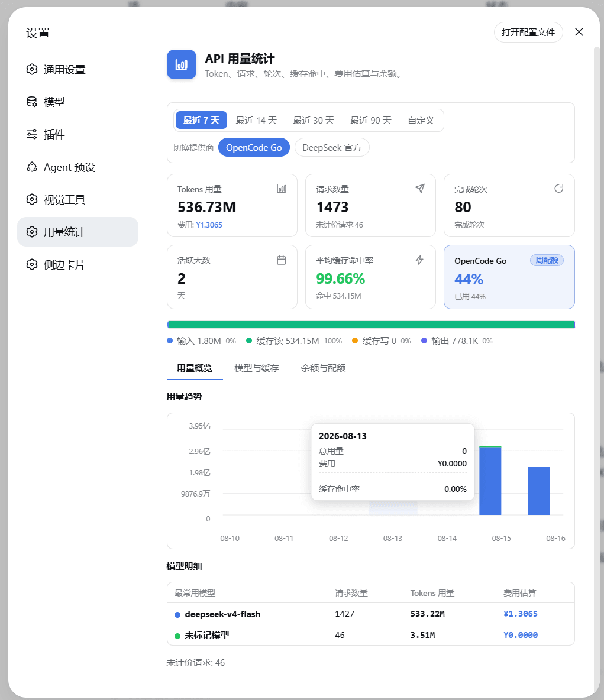
Task: Select the 最近 14 天 range
Action: [256, 120]
